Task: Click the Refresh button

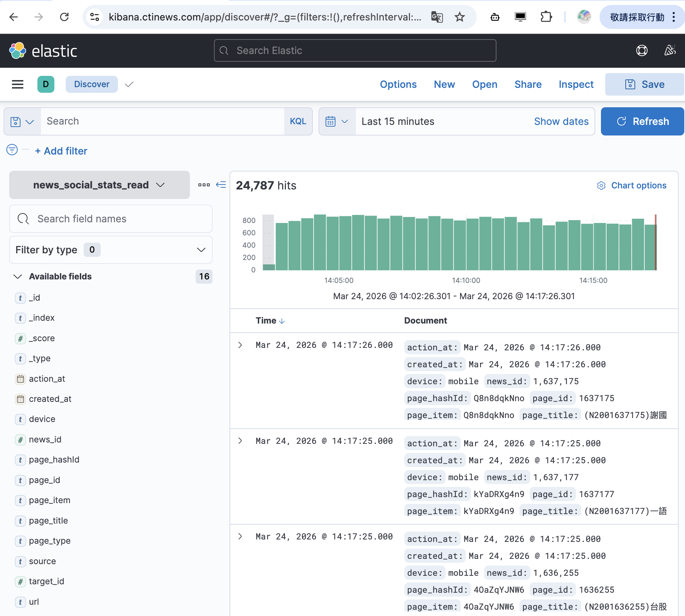Action: [x=642, y=121]
